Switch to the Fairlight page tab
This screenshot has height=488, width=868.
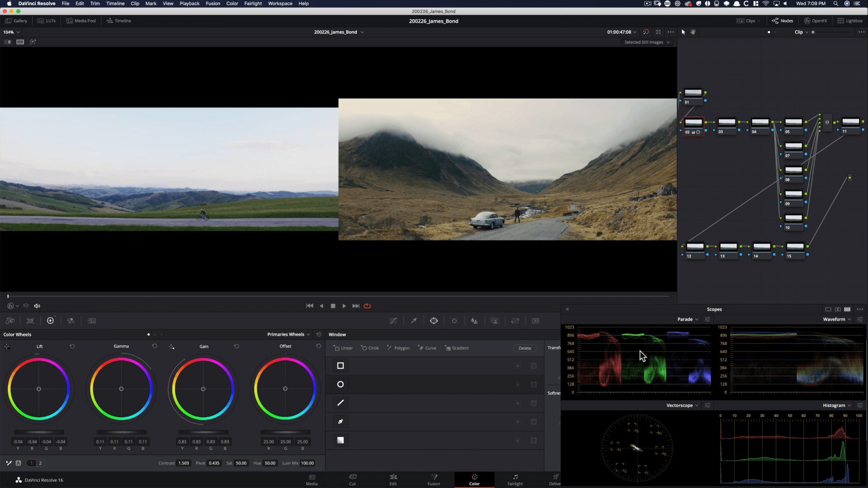[515, 480]
